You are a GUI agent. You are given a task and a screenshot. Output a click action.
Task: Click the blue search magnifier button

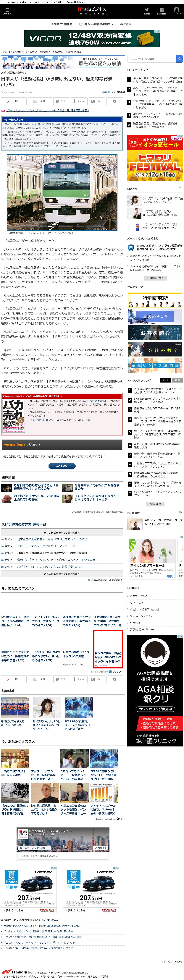coord(179,59)
